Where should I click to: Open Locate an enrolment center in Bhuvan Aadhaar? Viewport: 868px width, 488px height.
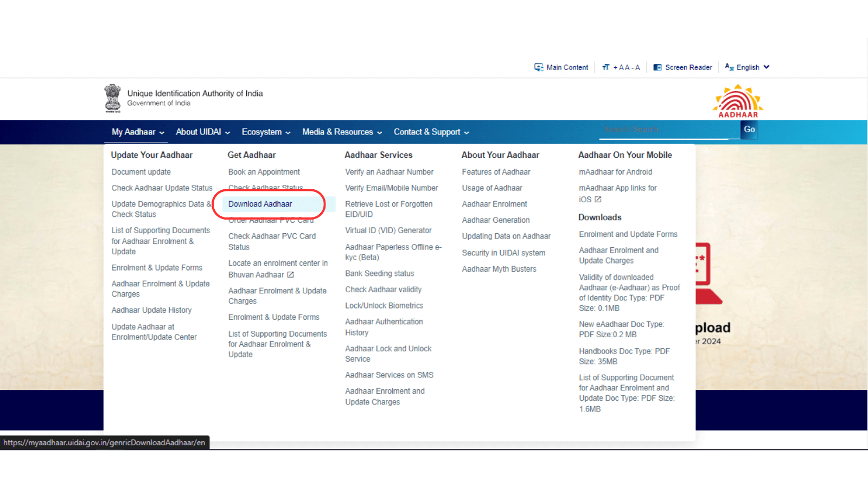(x=278, y=268)
